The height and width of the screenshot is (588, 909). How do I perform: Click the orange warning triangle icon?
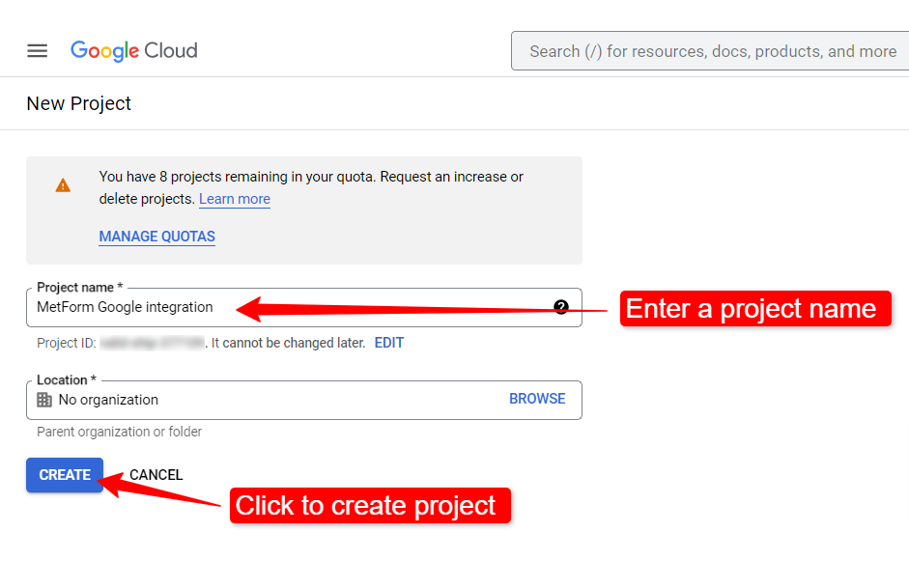(x=63, y=185)
